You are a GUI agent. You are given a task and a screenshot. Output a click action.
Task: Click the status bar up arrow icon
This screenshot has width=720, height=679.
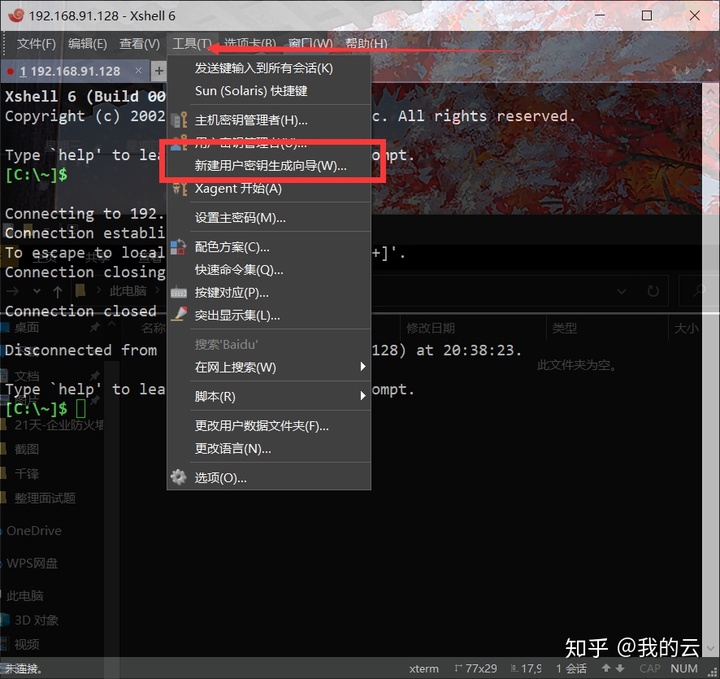click(x=606, y=668)
